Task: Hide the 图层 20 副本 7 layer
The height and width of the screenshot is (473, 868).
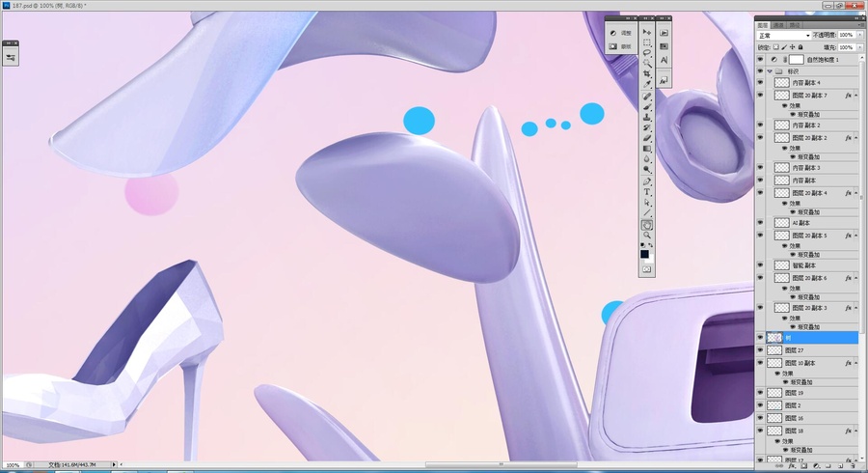Action: click(760, 96)
